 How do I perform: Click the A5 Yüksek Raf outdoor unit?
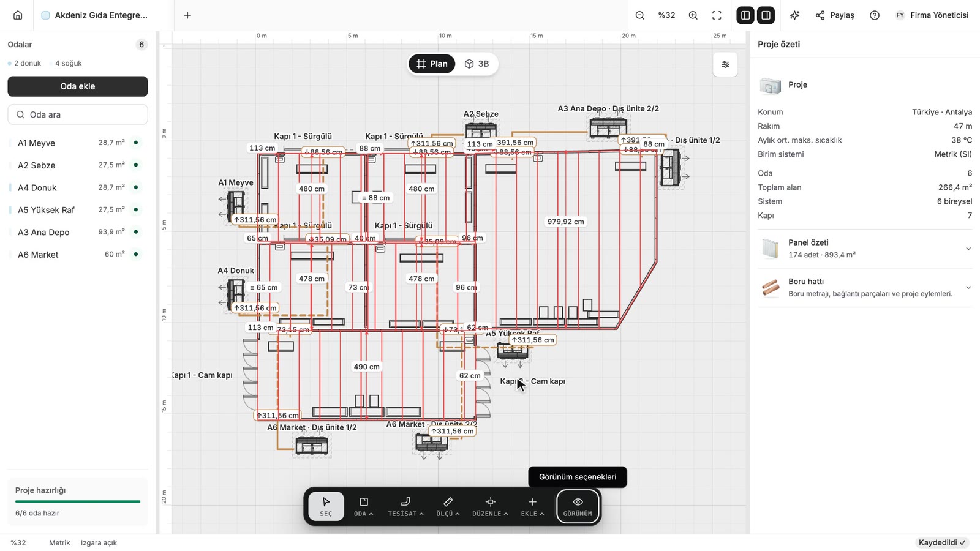(x=512, y=351)
